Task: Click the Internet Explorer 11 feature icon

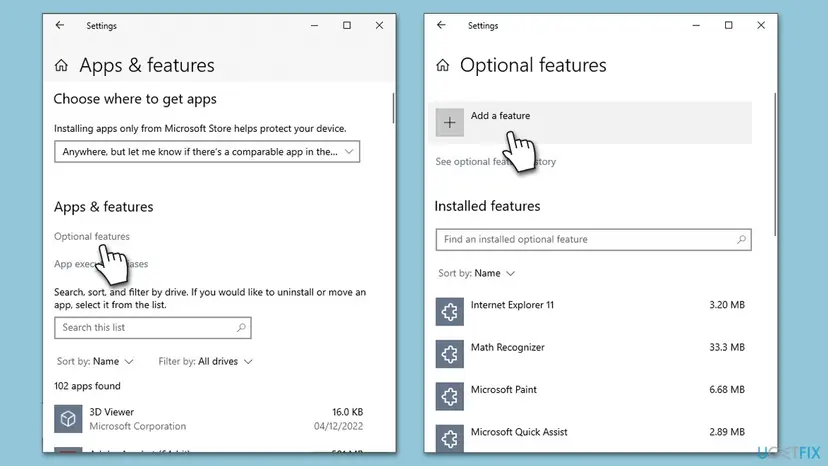Action: tap(449, 312)
